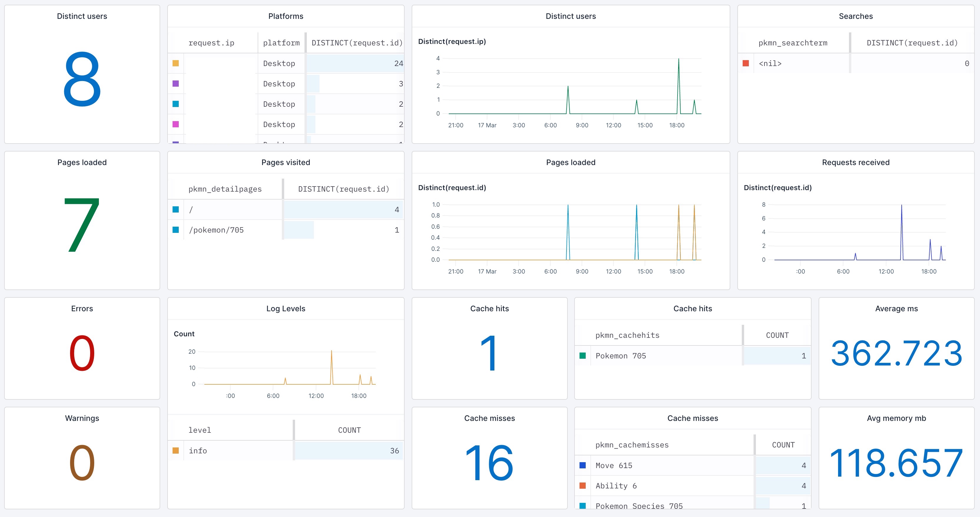This screenshot has width=980, height=517.
Task: Toggle the magenta Desktop platform series marker
Action: click(176, 124)
